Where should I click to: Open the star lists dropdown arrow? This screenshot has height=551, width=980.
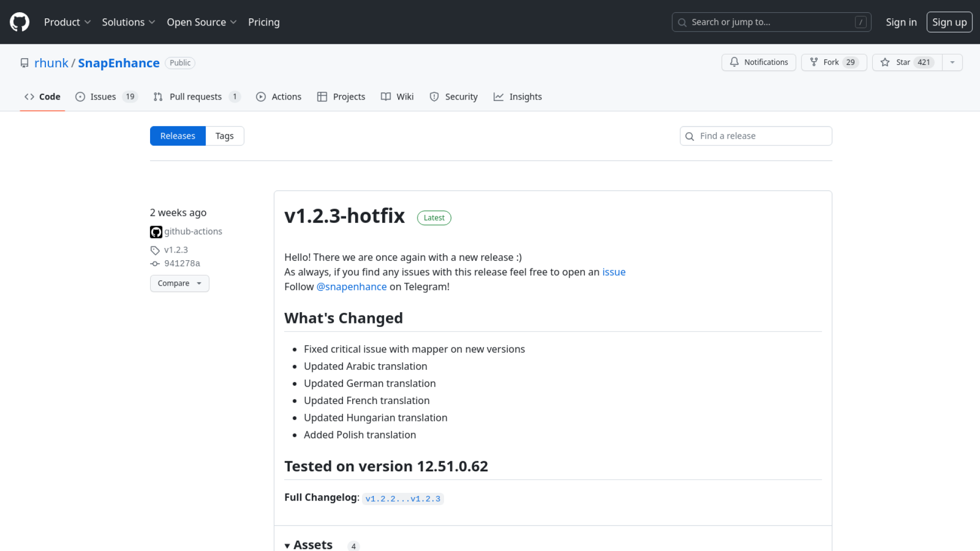tap(952, 62)
